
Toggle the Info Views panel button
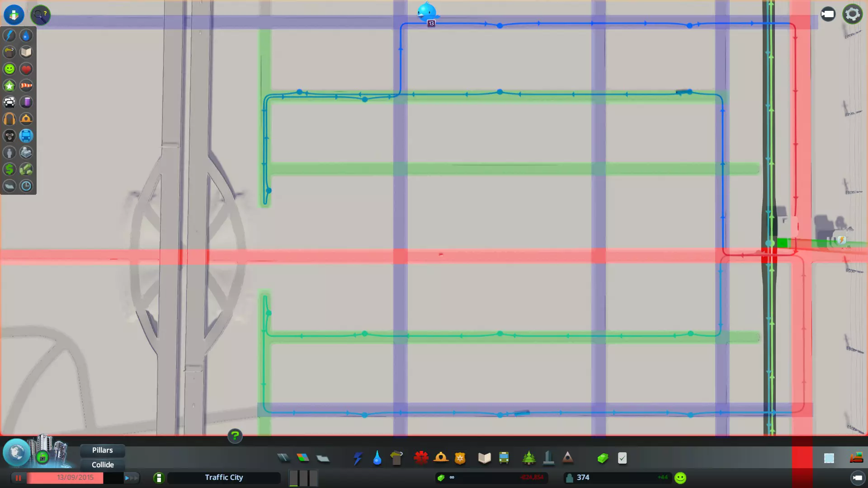coord(14,15)
